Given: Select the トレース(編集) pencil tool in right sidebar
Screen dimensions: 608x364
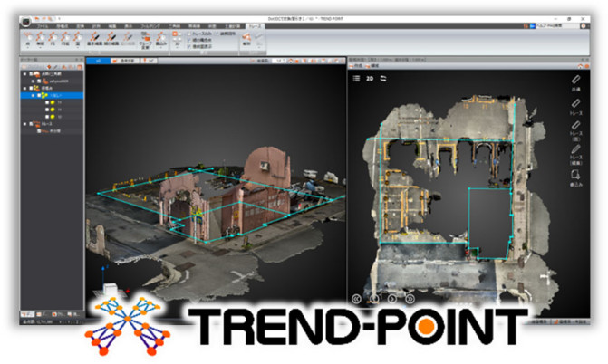Looking at the screenshot, I should point(575,155).
